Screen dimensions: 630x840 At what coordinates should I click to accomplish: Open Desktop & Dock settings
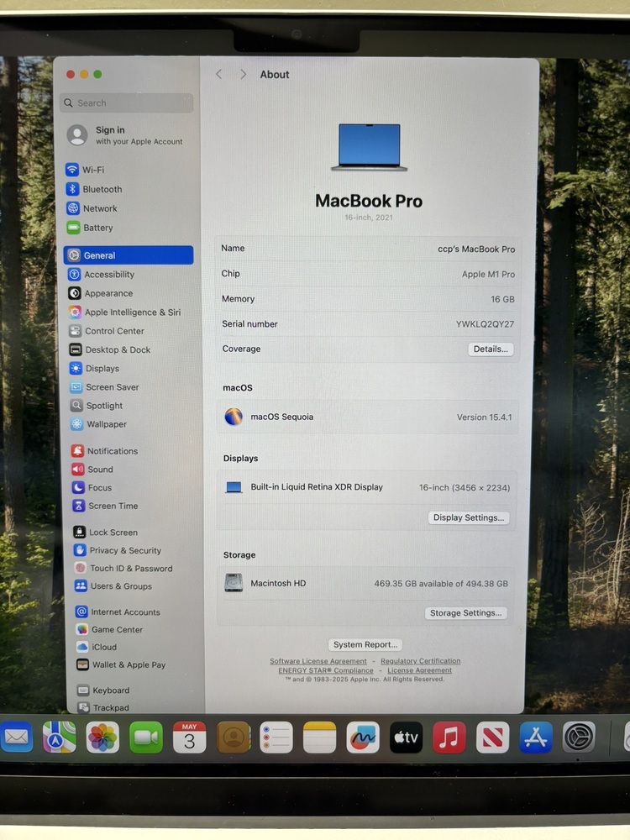coord(110,349)
